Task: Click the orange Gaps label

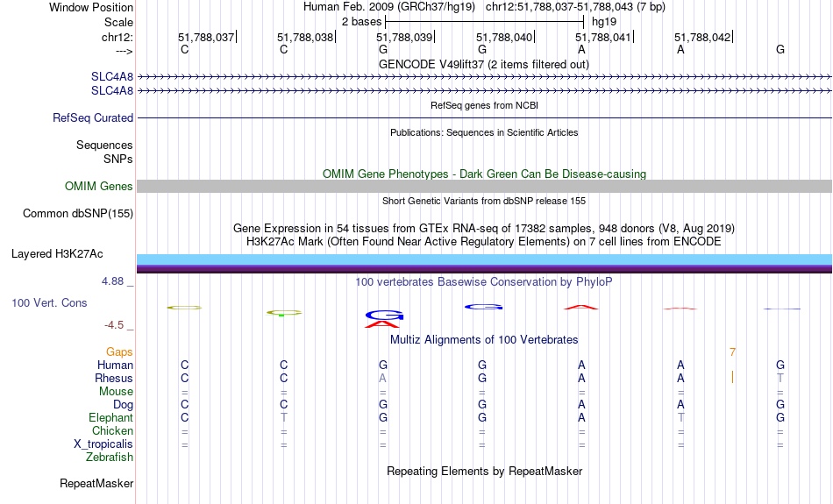Action: tap(119, 352)
